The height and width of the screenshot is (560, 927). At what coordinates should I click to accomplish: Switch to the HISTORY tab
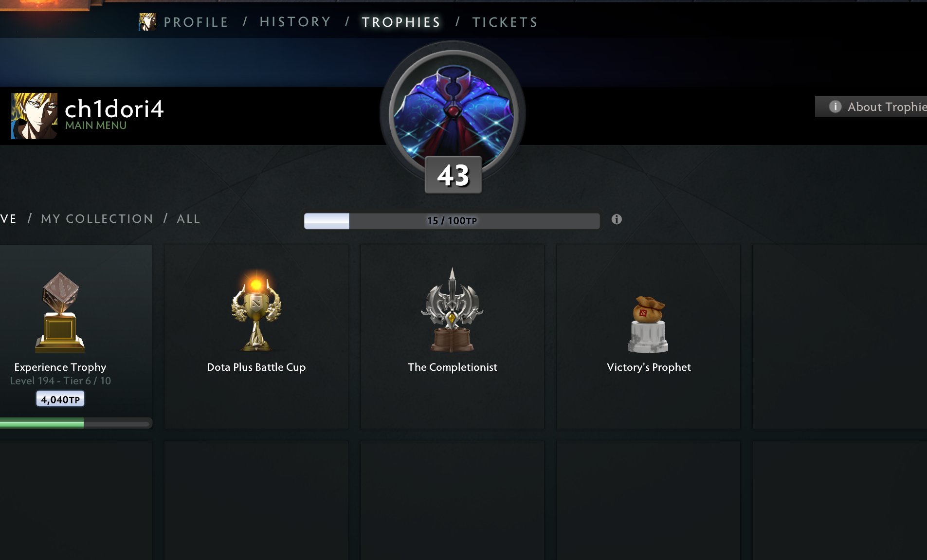[295, 22]
